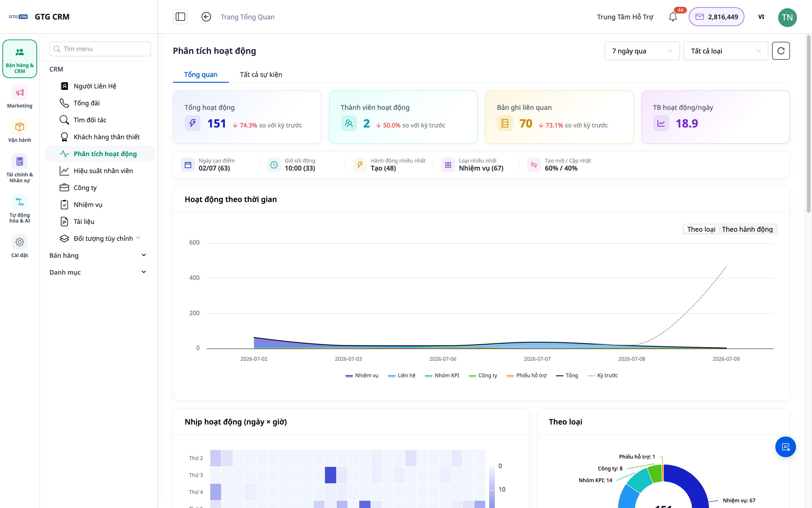Open Cài đặt settings module
The image size is (812, 508).
[20, 247]
